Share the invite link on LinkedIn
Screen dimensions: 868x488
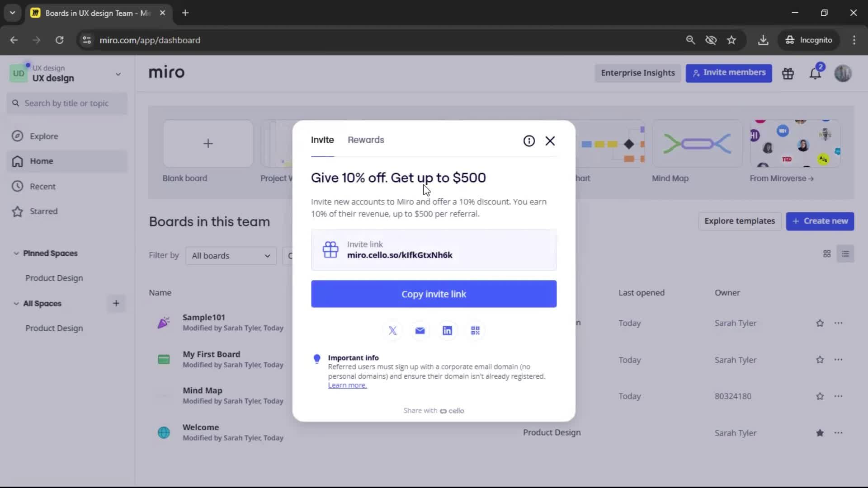pyautogui.click(x=447, y=331)
